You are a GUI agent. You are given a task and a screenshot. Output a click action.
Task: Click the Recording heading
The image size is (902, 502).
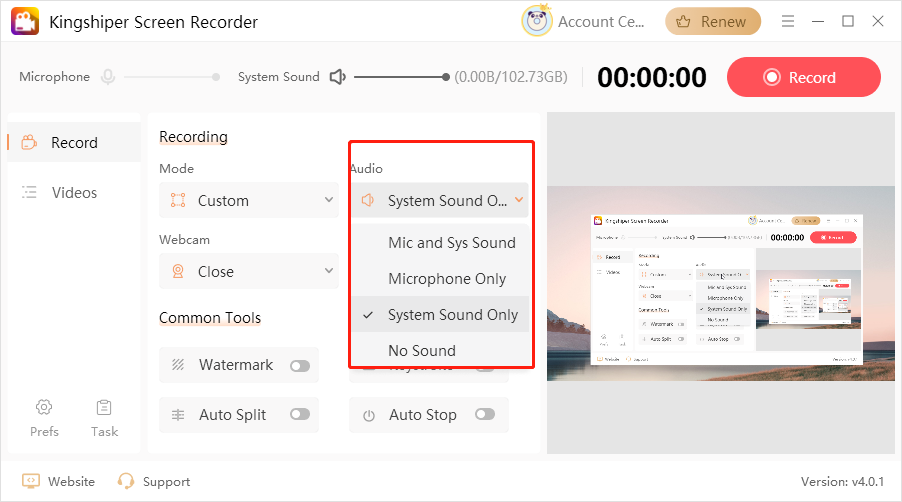coord(193,137)
